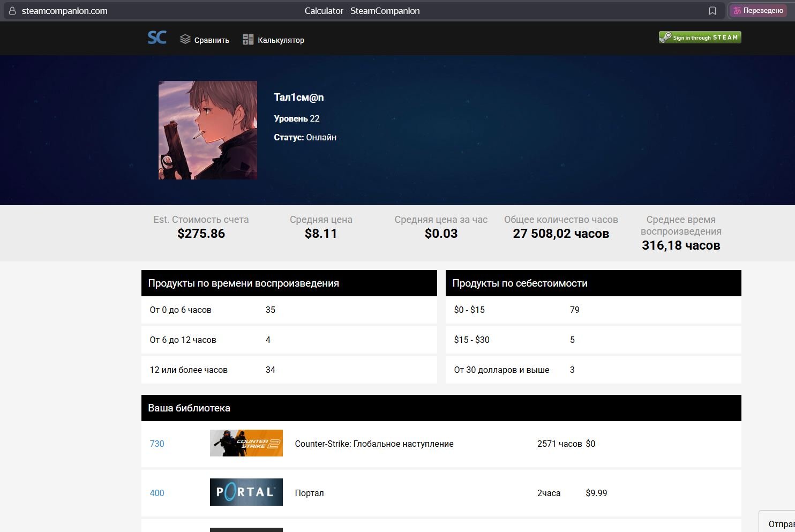Click the От 0 до 6 часов row

pos(289,310)
